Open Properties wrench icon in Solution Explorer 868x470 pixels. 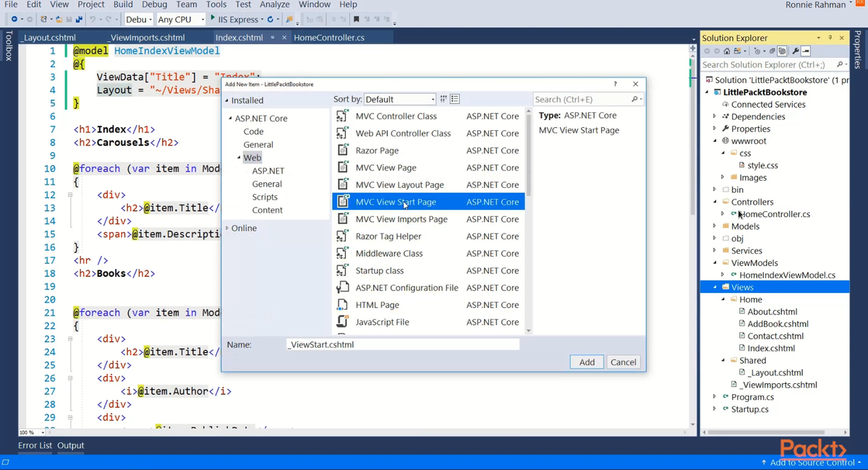[x=796, y=51]
